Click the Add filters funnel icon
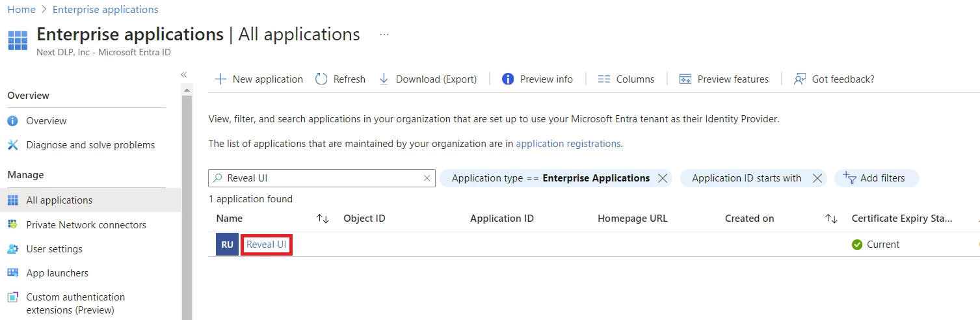The image size is (980, 320). click(x=849, y=178)
